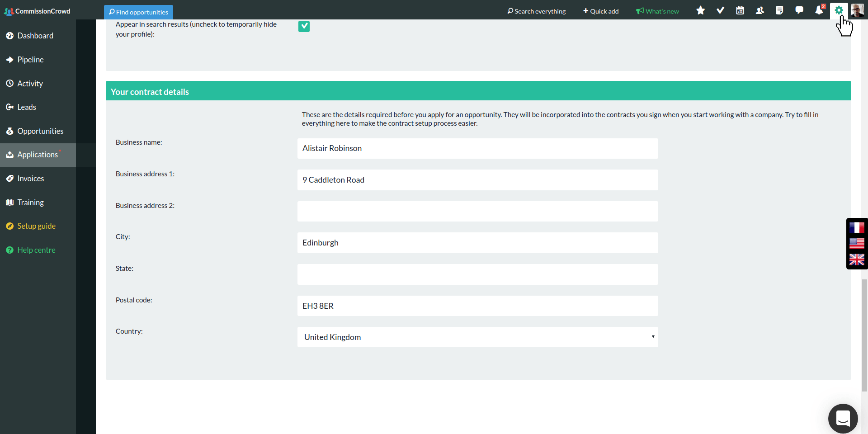This screenshot has height=434, width=868.
Task: Go to Opportunities in sidebar
Action: 40,131
